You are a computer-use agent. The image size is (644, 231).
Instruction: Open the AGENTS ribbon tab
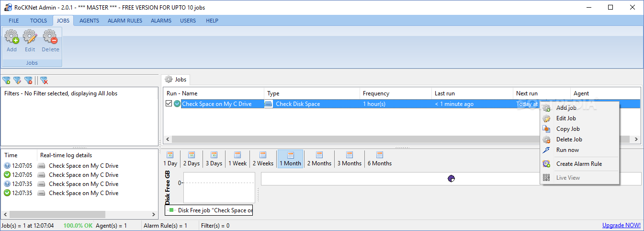point(89,21)
